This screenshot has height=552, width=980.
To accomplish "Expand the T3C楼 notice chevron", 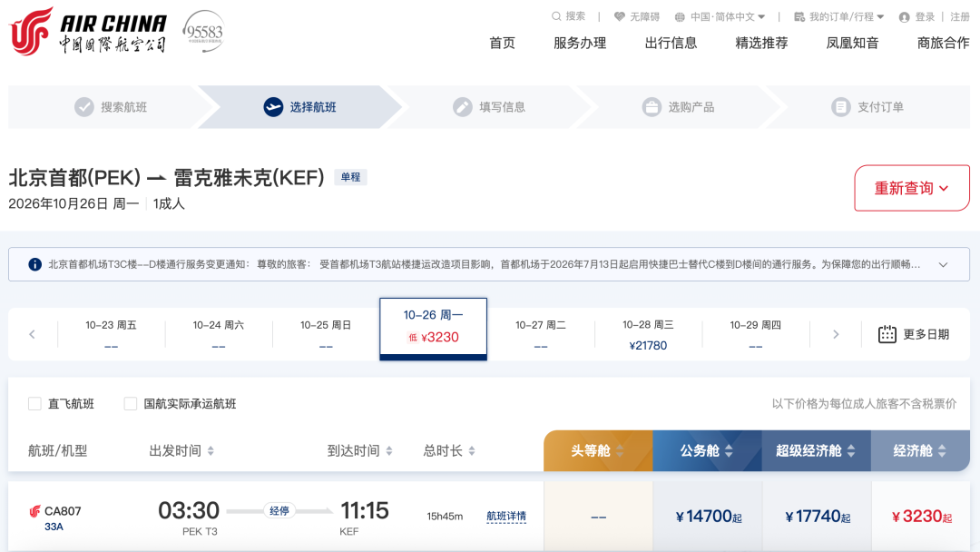I will (943, 264).
